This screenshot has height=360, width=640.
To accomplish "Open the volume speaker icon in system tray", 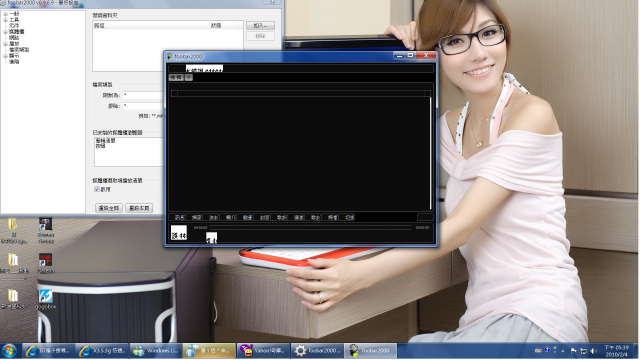I will click(x=594, y=351).
